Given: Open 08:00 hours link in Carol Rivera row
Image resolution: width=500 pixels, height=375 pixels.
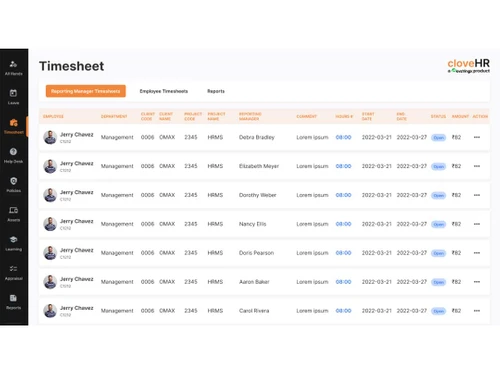Looking at the screenshot, I should (343, 311).
